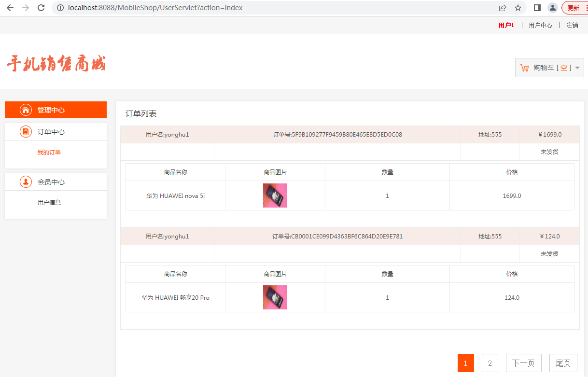Viewport: 588px width, 377px height.
Task: Expand the 购物车 dropdown arrow
Action: [577, 68]
